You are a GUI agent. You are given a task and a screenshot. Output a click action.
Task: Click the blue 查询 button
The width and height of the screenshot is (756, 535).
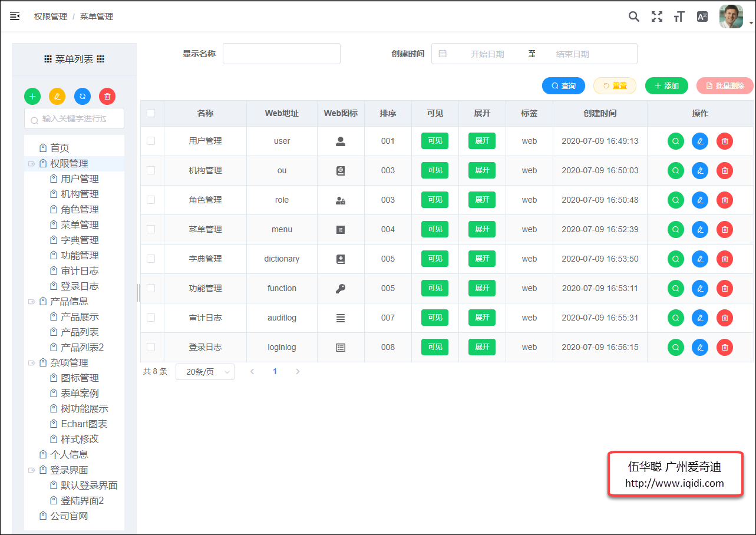click(563, 86)
